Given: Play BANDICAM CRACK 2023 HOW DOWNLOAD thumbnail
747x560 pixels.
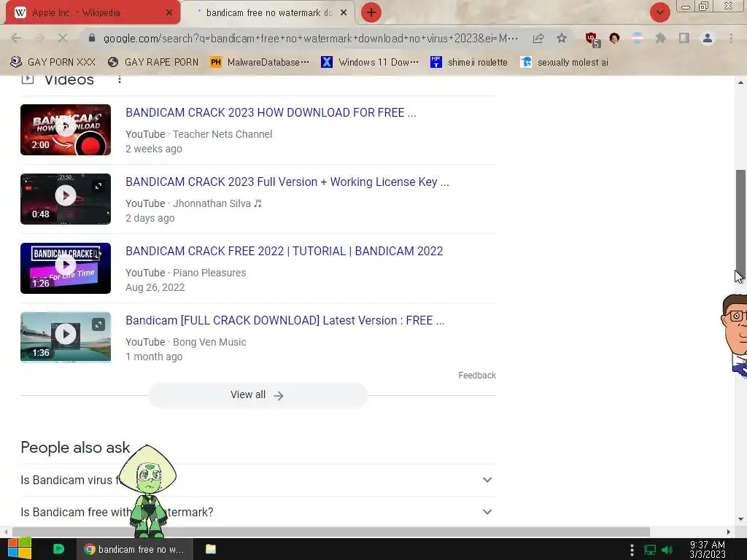Looking at the screenshot, I should pos(66,130).
